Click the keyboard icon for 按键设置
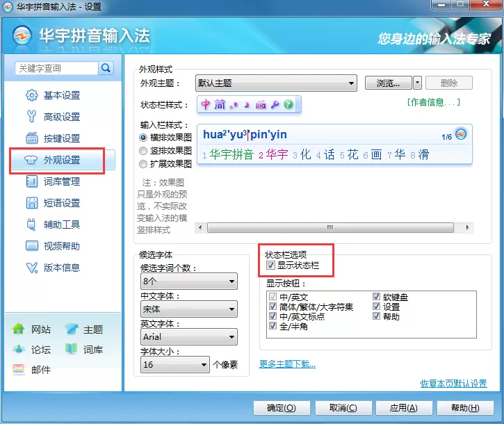This screenshot has width=504, height=424. (31, 138)
